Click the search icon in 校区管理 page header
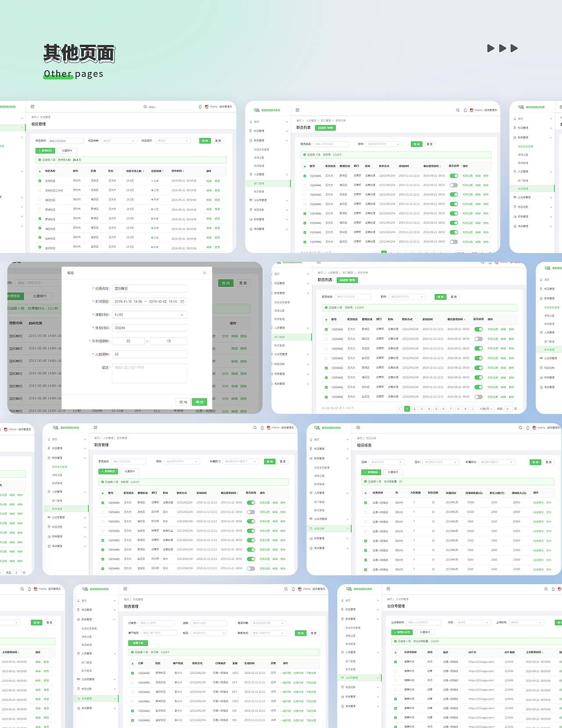Image resolution: width=562 pixels, height=728 pixels. coord(145,107)
